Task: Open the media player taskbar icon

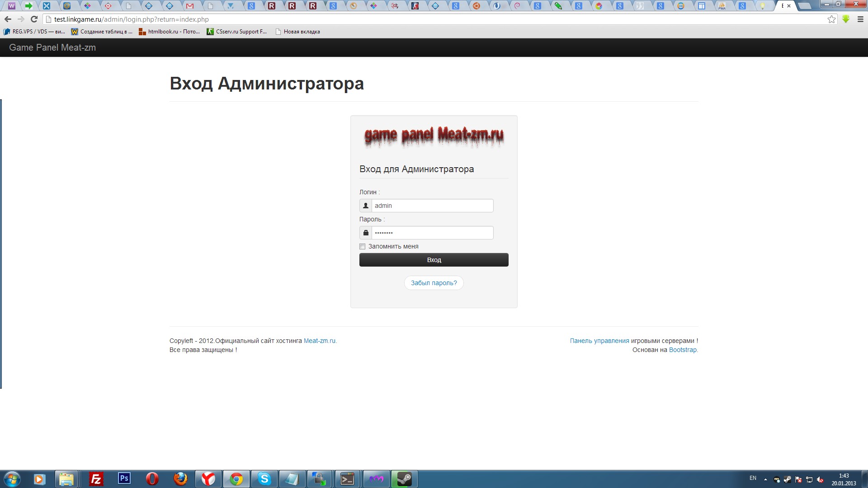Action: [x=39, y=479]
